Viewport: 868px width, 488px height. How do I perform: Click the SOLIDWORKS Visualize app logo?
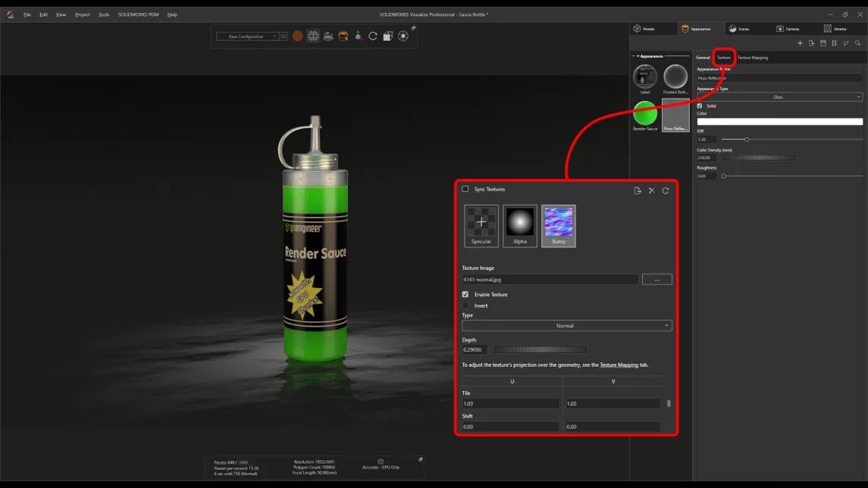(10, 14)
